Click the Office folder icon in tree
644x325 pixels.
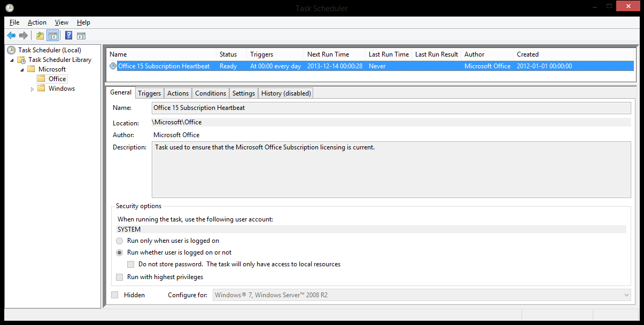click(x=42, y=79)
